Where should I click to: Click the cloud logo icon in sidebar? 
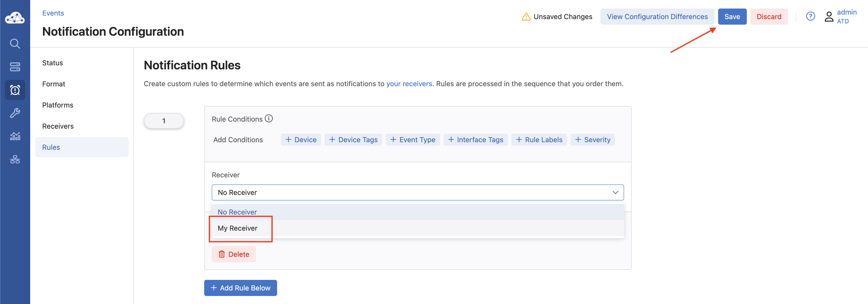(x=15, y=18)
